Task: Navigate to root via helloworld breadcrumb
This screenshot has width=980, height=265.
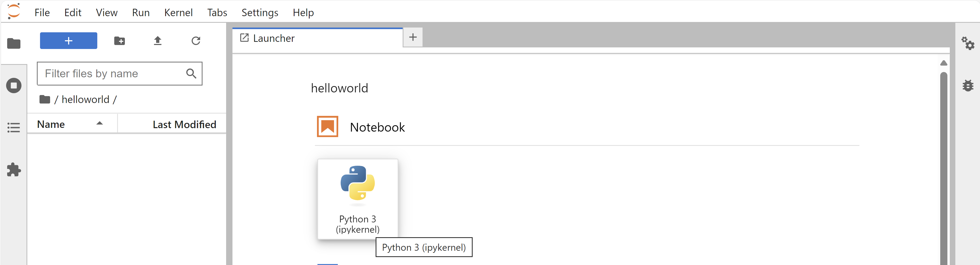Action: tap(87, 99)
